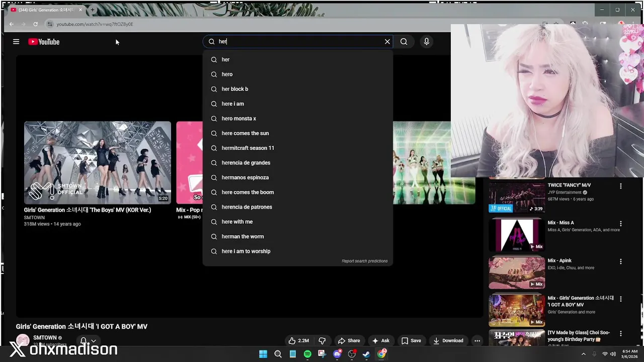Open the SMTOWN channel avatar
Screen dimensions: 644x362
point(23,340)
